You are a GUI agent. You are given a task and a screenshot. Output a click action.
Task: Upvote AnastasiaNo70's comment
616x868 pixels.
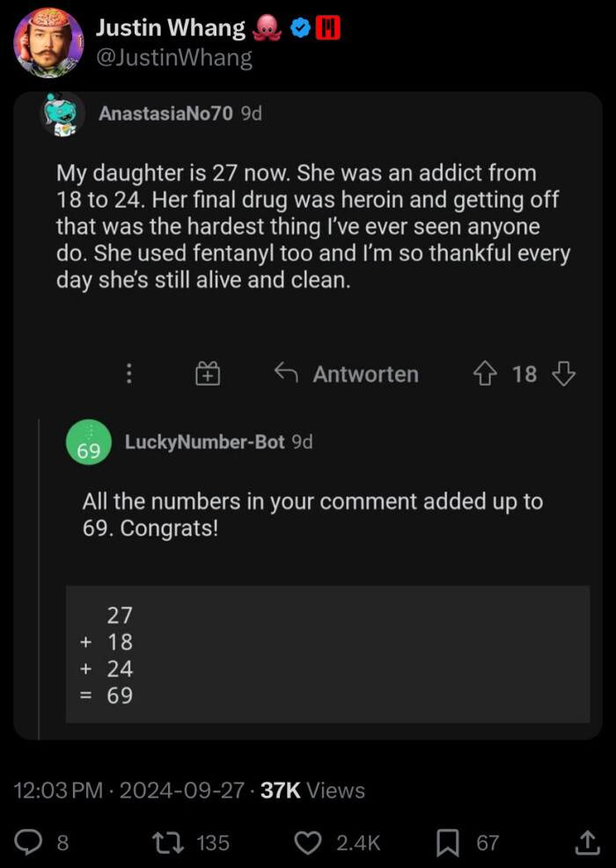point(485,374)
